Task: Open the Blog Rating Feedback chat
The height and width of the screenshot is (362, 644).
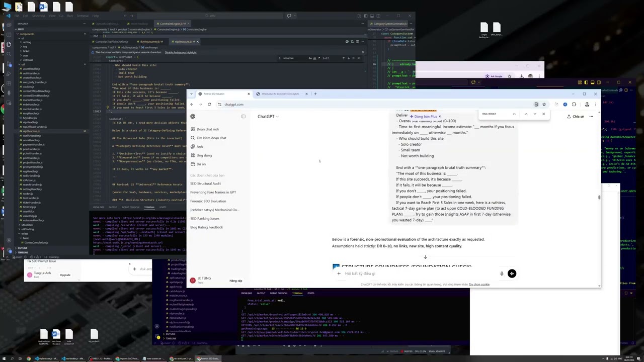Action: (x=206, y=227)
